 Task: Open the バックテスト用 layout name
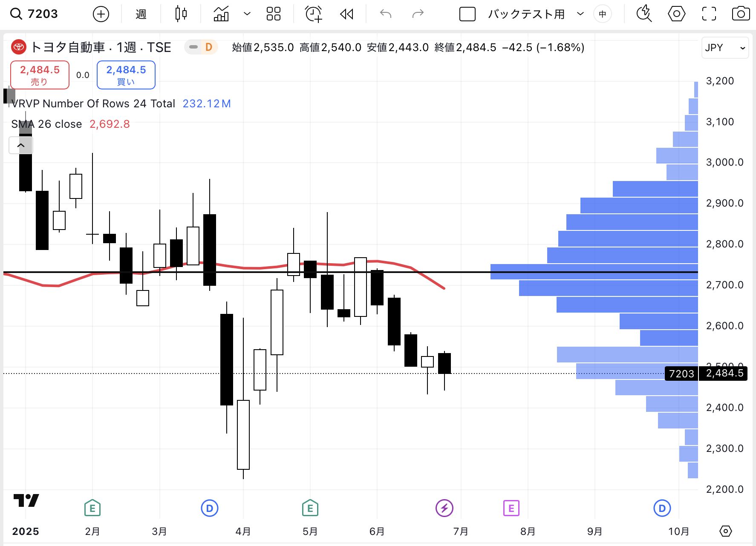coord(526,14)
